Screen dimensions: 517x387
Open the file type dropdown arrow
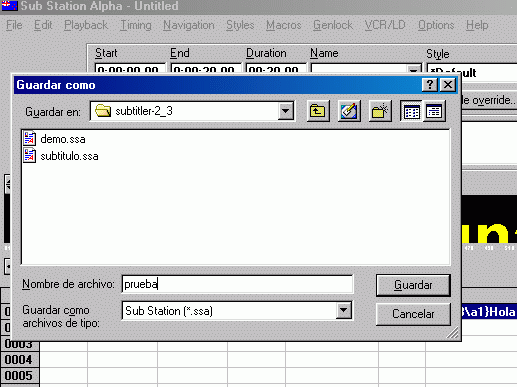pos(343,311)
